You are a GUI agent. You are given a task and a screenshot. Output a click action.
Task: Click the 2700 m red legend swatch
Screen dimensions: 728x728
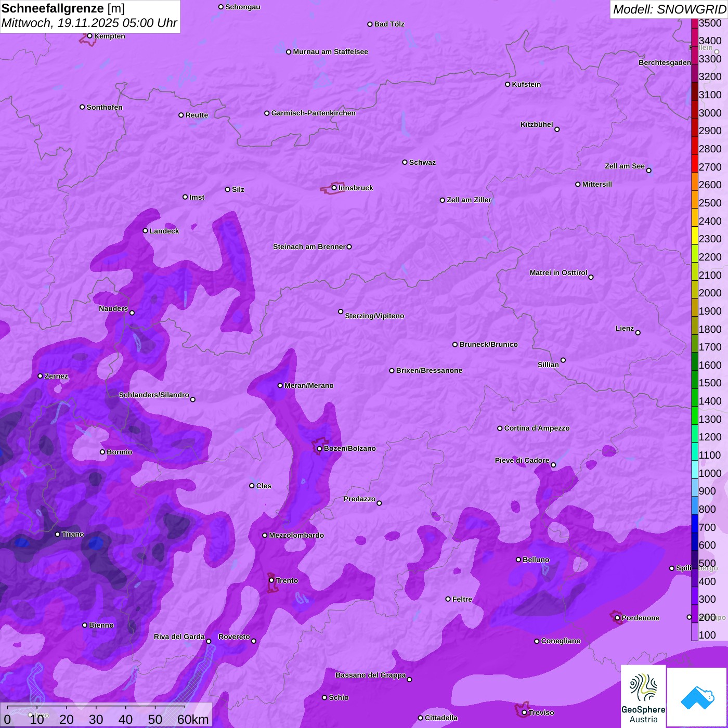(x=695, y=163)
